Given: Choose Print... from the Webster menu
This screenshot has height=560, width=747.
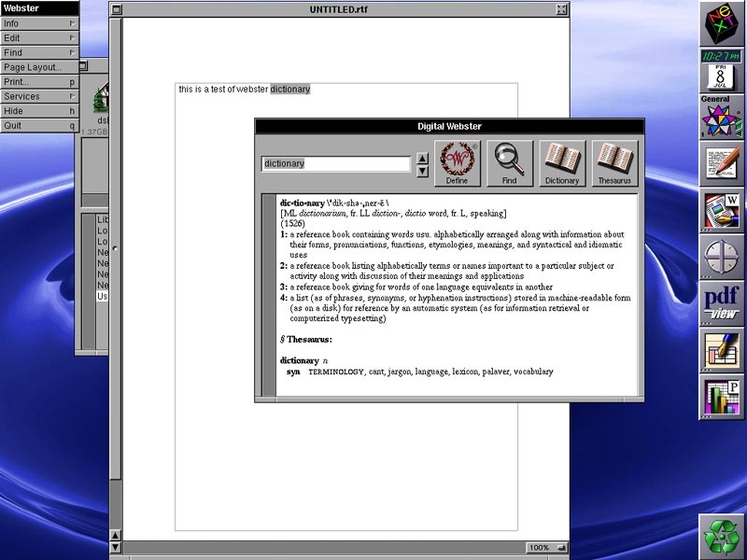Looking at the screenshot, I should pyautogui.click(x=39, y=82).
